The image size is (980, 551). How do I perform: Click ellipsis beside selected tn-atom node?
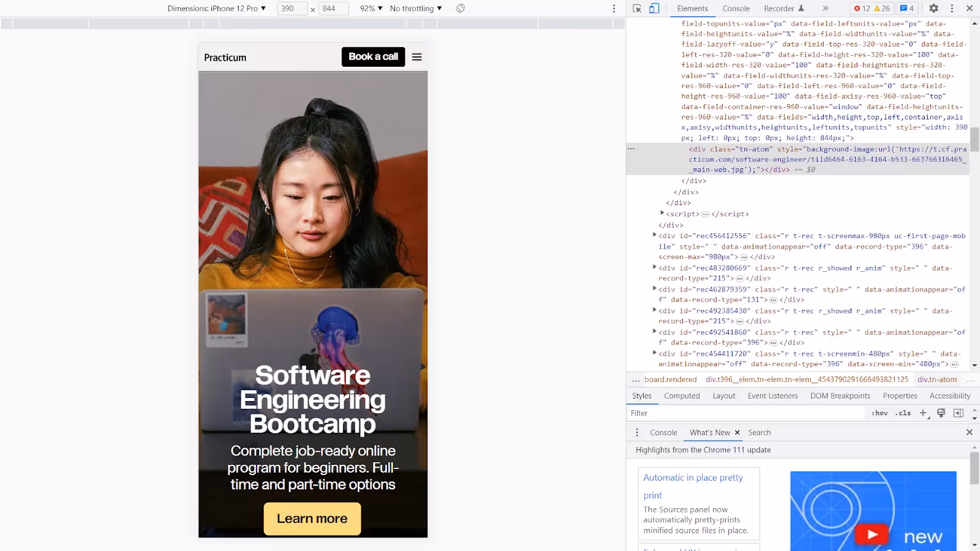[631, 149]
